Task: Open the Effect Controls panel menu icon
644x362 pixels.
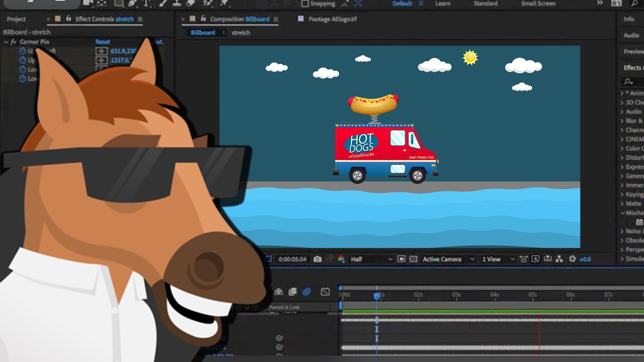Action: (140, 19)
